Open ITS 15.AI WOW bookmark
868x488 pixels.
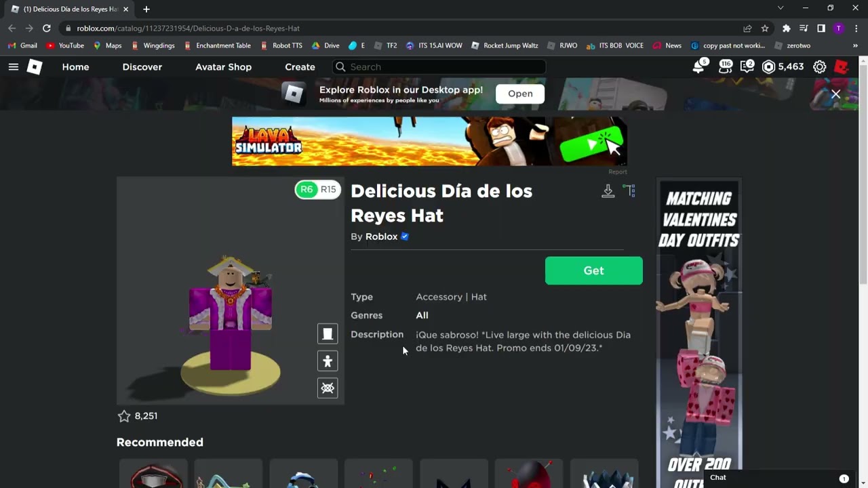[x=434, y=45]
